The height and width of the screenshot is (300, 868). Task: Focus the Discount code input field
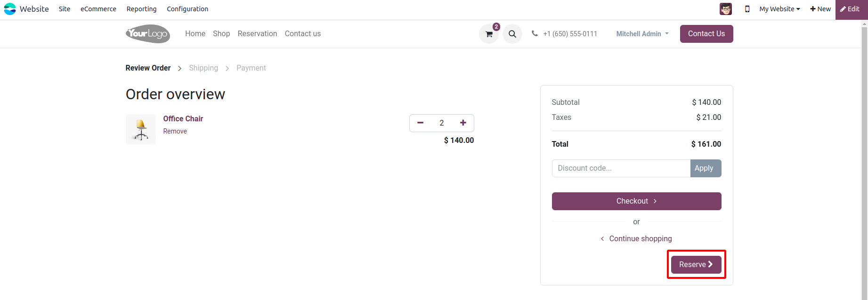point(621,168)
